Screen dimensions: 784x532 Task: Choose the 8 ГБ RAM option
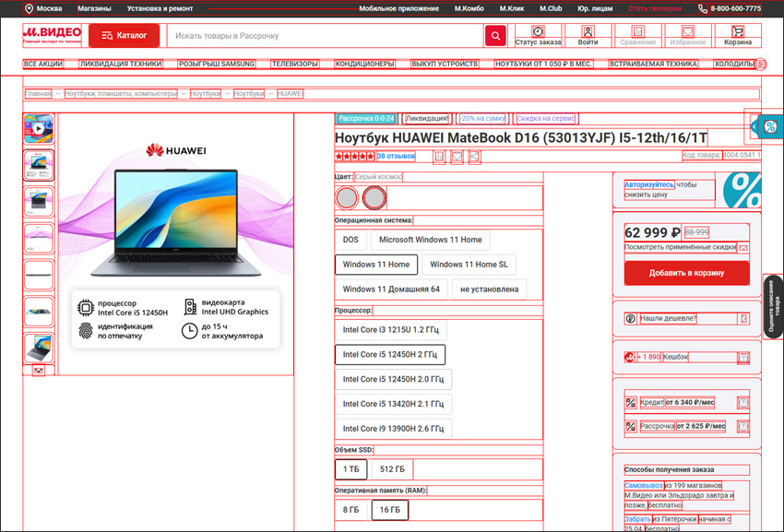coord(351,510)
